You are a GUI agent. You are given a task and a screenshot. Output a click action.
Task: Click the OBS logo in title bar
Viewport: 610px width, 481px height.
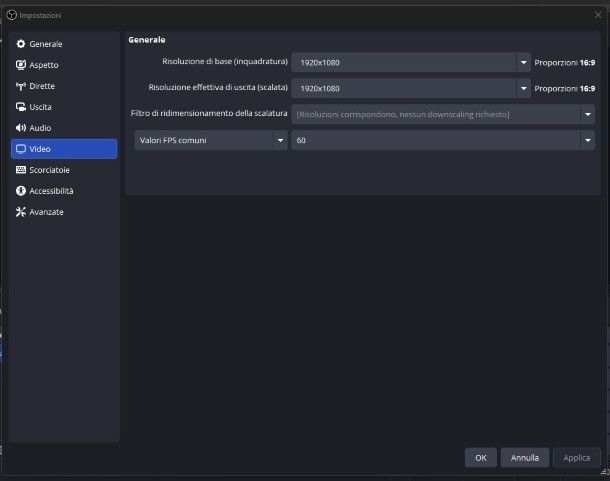(x=11, y=16)
